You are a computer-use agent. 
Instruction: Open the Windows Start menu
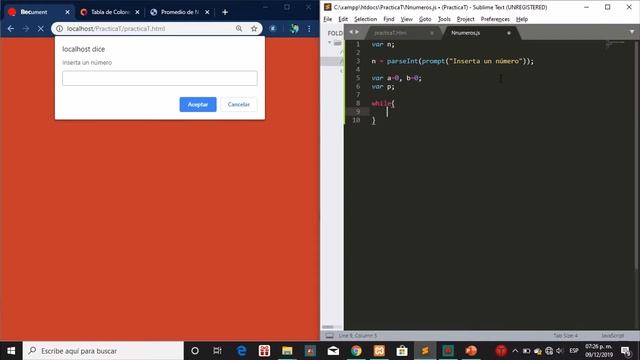click(11, 351)
